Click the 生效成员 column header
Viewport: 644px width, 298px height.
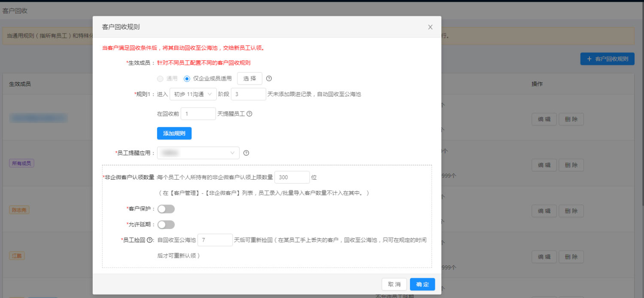pyautogui.click(x=20, y=84)
